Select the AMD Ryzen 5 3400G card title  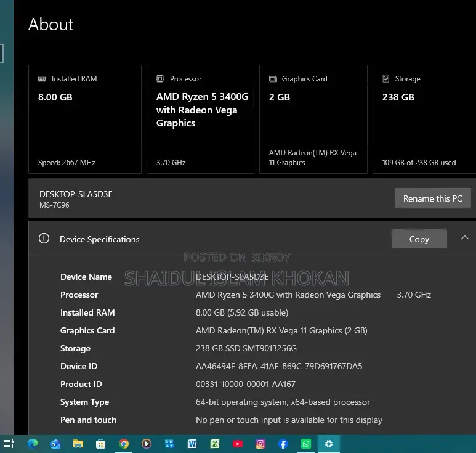tap(202, 110)
